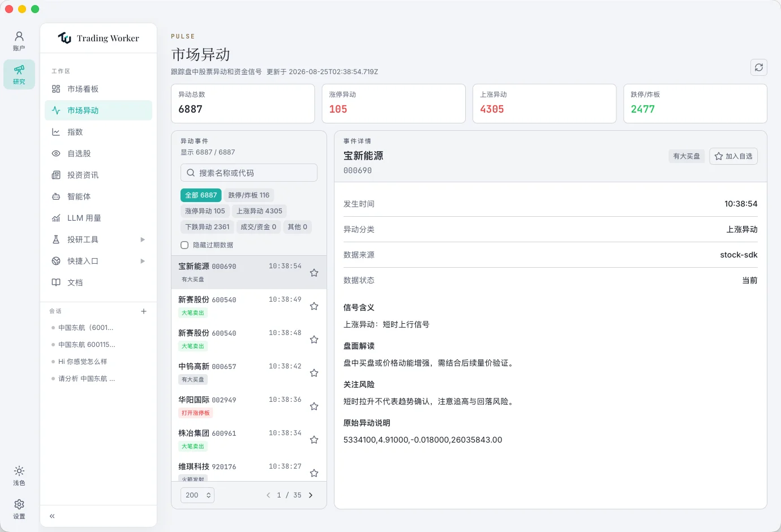This screenshot has height=532, width=781.
Task: Open 设置 settings gear icon
Action: [19, 509]
